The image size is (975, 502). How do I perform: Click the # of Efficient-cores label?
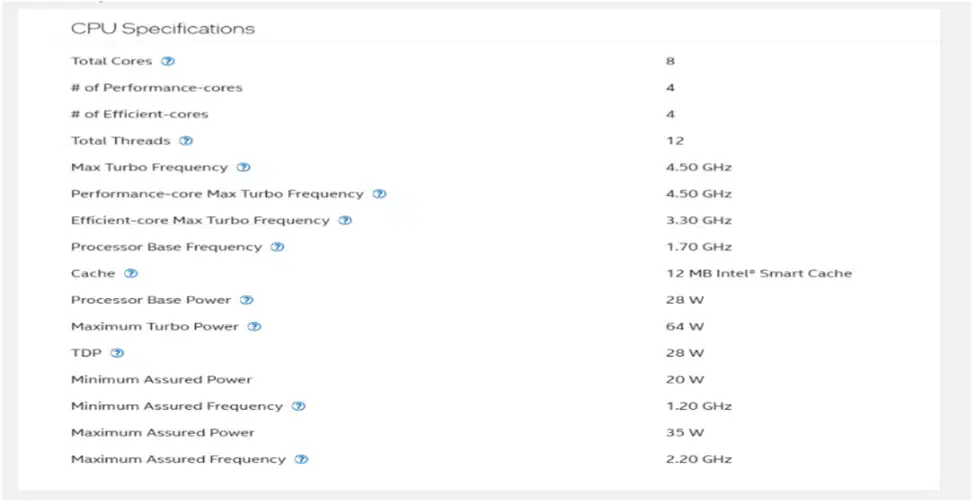(x=140, y=114)
